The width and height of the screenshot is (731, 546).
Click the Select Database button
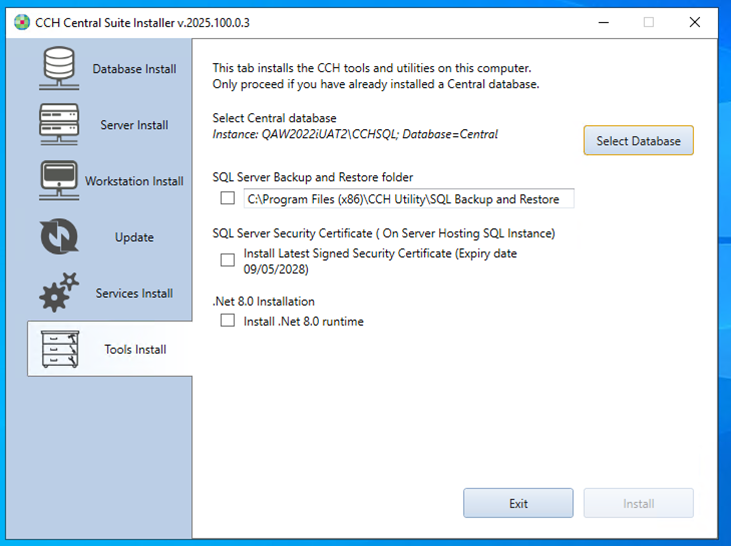coord(638,140)
